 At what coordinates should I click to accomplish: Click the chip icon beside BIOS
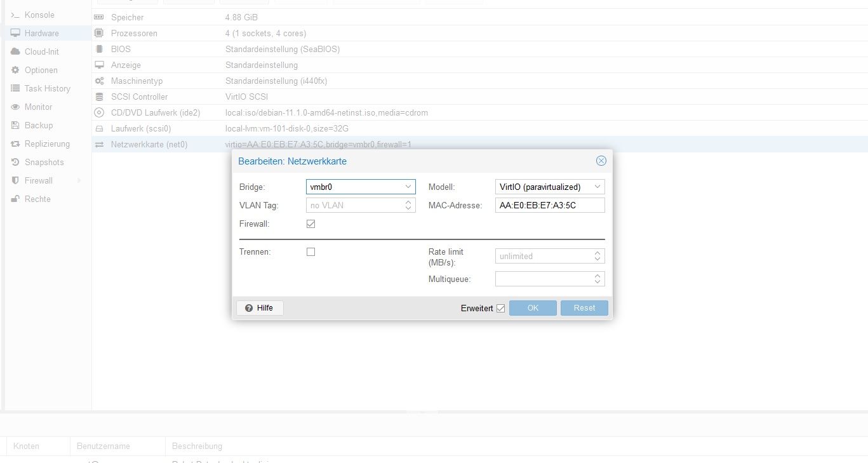[x=99, y=49]
